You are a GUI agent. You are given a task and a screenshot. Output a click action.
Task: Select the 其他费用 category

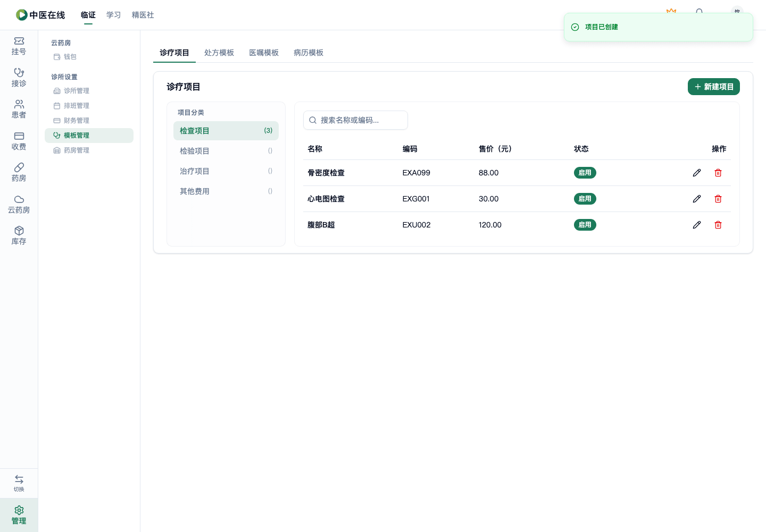(x=226, y=191)
